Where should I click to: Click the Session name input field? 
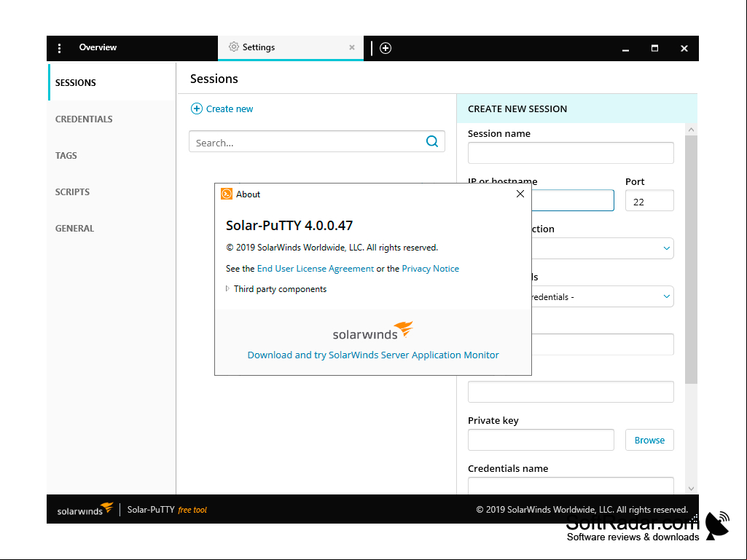(571, 153)
